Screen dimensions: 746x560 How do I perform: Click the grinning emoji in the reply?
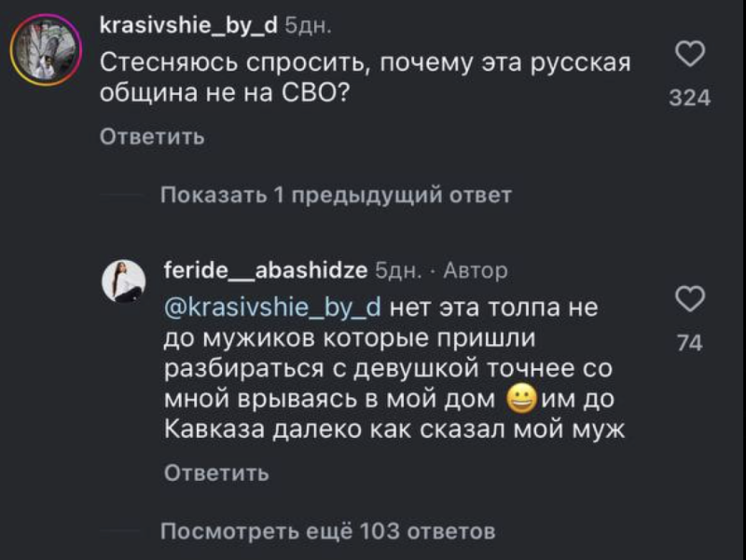tap(522, 401)
